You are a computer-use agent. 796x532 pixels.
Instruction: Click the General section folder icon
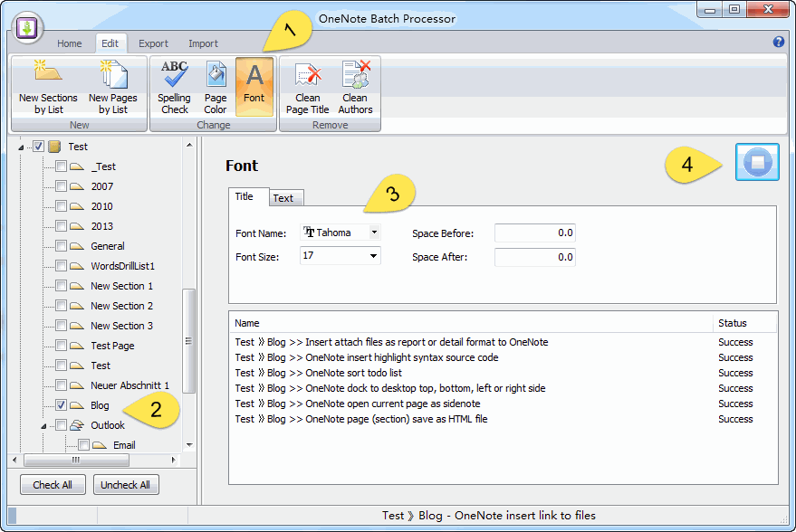click(x=77, y=246)
